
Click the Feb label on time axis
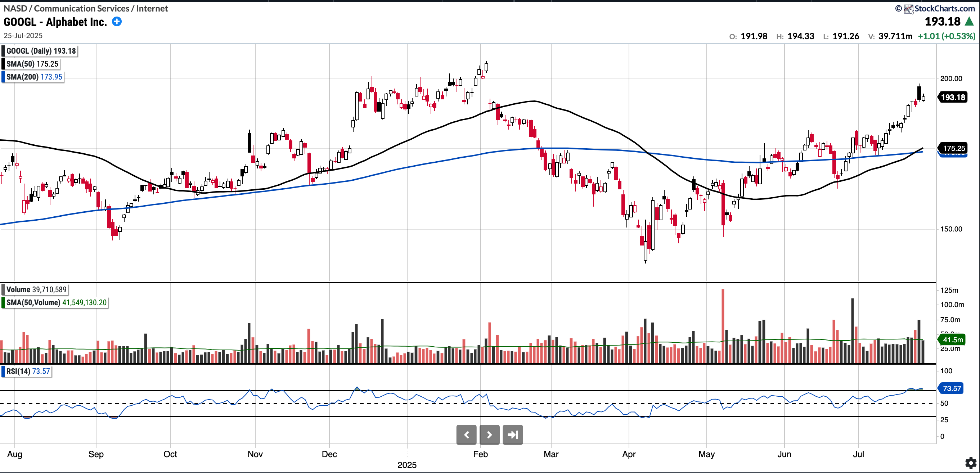(x=480, y=454)
